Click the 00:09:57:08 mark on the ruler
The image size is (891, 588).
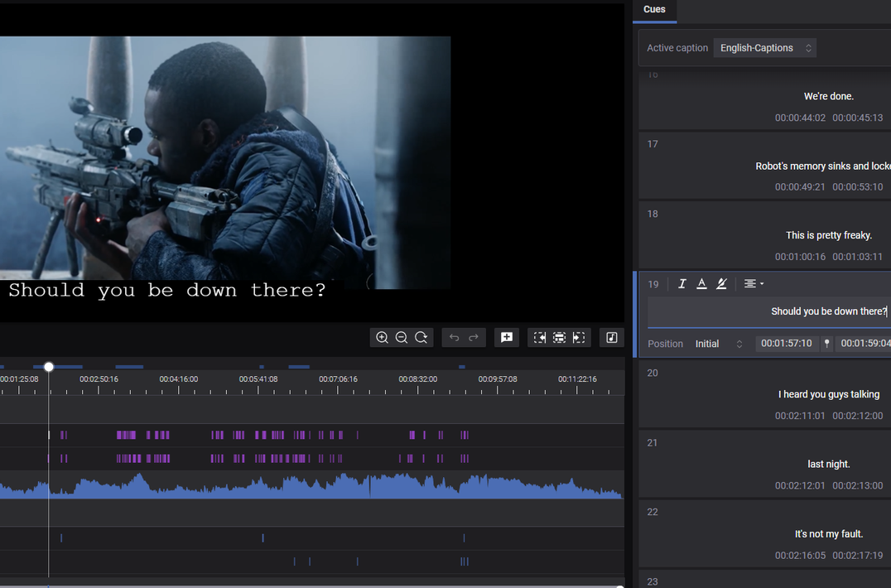pyautogui.click(x=497, y=379)
